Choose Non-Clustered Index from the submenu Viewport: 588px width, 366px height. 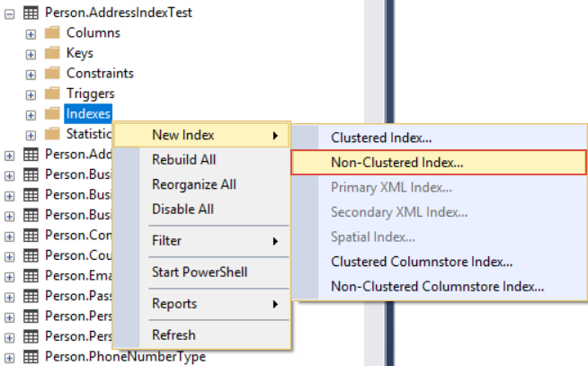click(439, 163)
